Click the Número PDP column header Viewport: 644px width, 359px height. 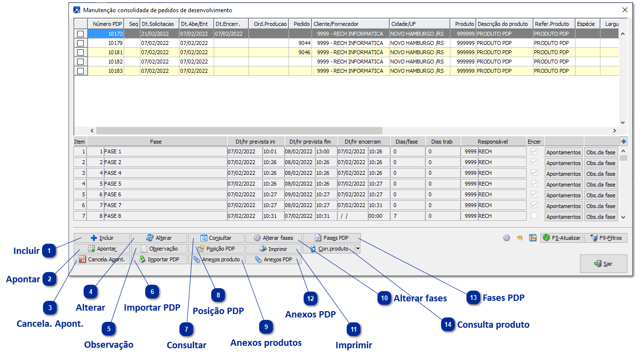(106, 24)
